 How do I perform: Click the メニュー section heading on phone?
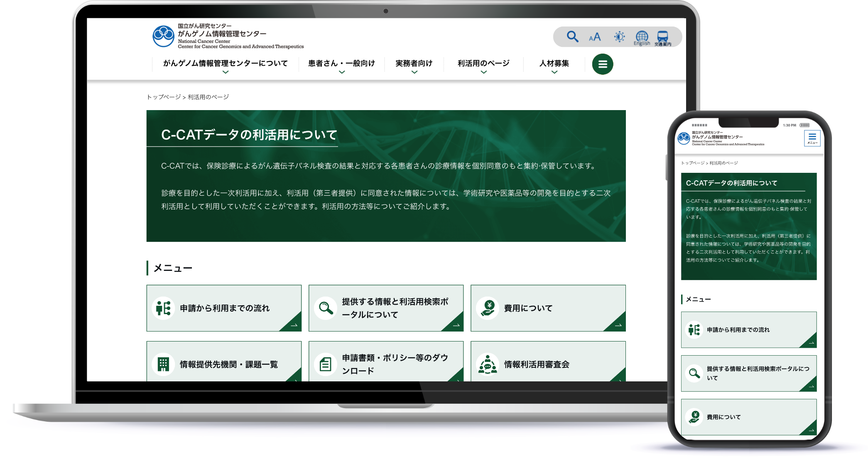698,299
